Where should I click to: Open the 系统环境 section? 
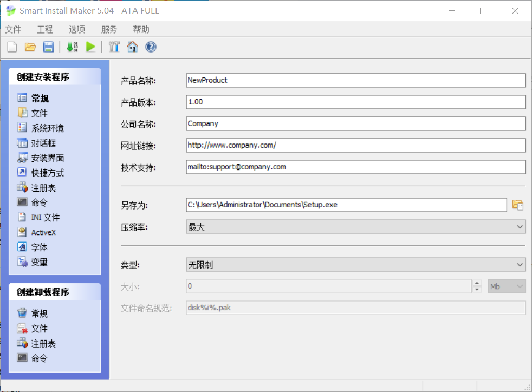pos(41,128)
